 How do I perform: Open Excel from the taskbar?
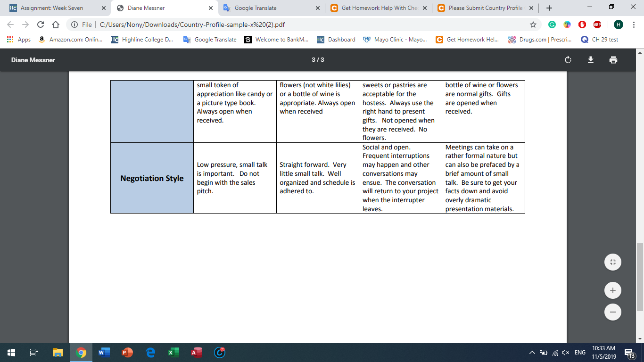click(x=173, y=352)
